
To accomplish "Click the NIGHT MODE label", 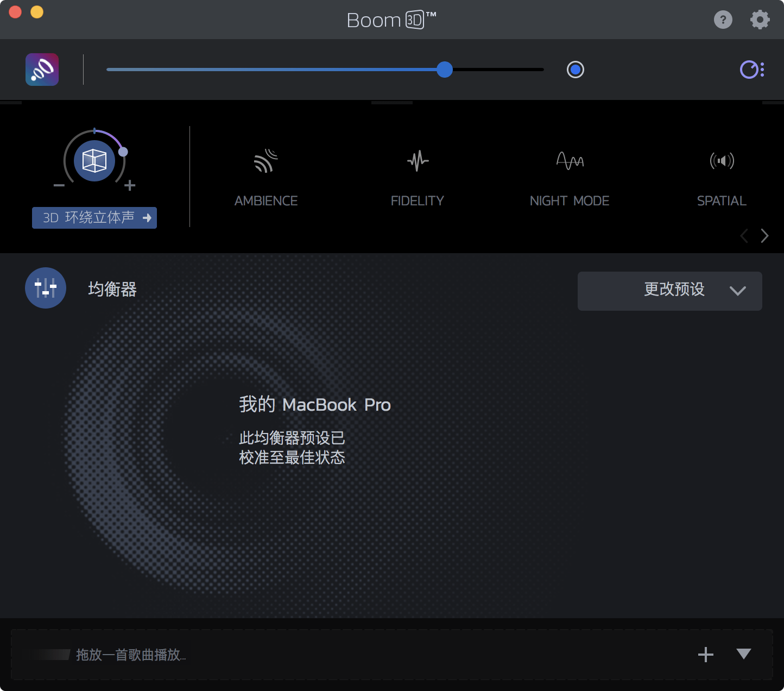I will click(x=570, y=201).
